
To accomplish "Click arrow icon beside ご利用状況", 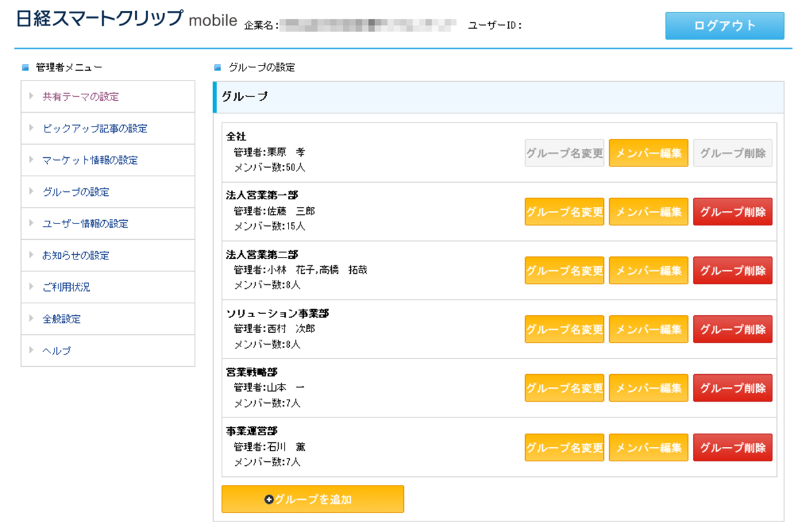I will pyautogui.click(x=30, y=287).
